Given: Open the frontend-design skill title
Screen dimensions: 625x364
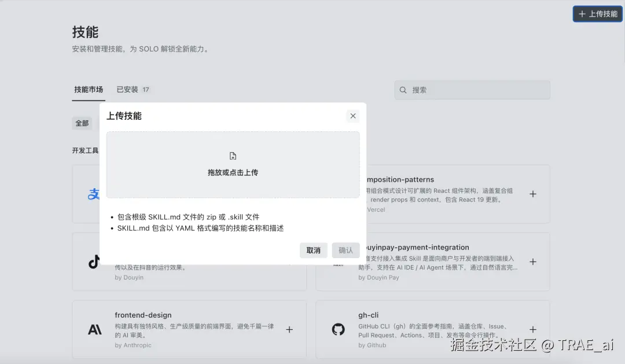Looking at the screenshot, I should pyautogui.click(x=143, y=315).
